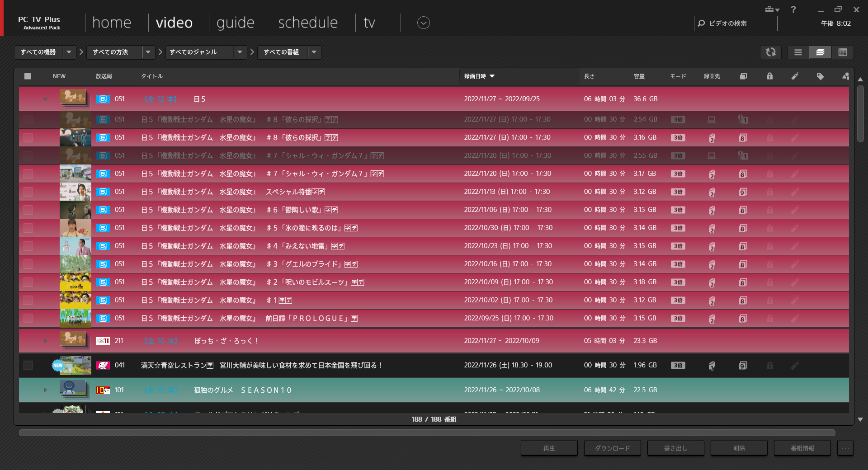Toggle the select-all checkbox in header
Screen dimensions: 868x470
(28, 76)
